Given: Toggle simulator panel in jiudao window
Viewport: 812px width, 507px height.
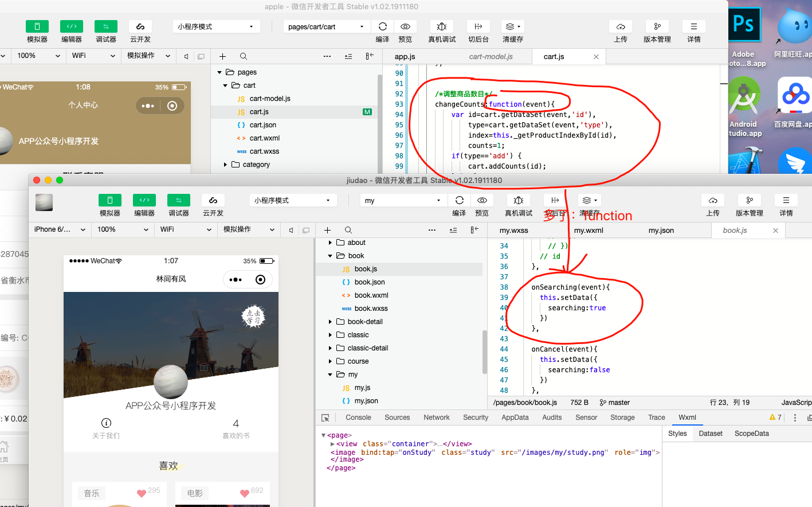Looking at the screenshot, I should coord(109,200).
